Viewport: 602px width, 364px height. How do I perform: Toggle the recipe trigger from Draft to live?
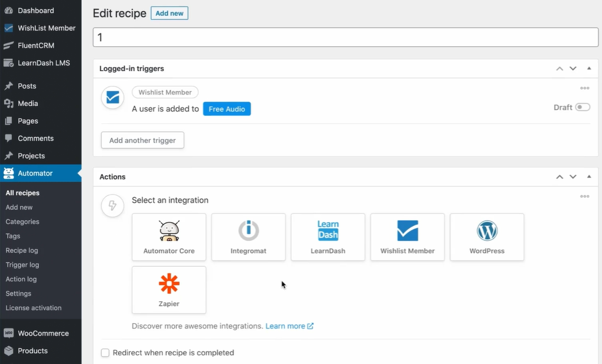(x=582, y=107)
